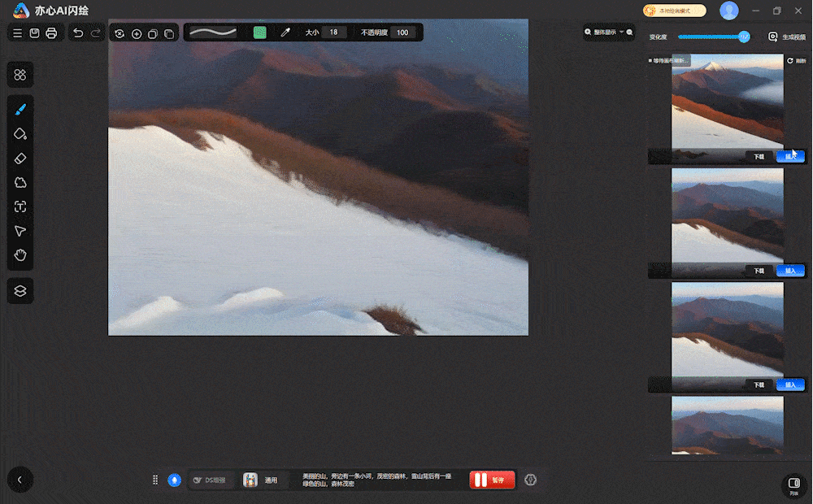Select the Brush tool in left toolbar
The image size is (813, 504).
tap(20, 109)
